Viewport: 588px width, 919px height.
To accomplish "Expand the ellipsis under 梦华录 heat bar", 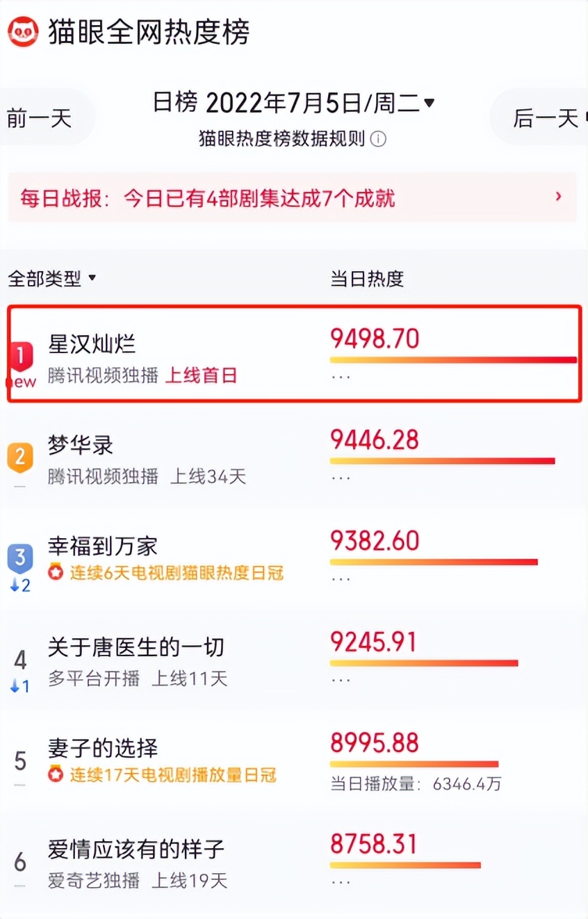I will pos(340,477).
